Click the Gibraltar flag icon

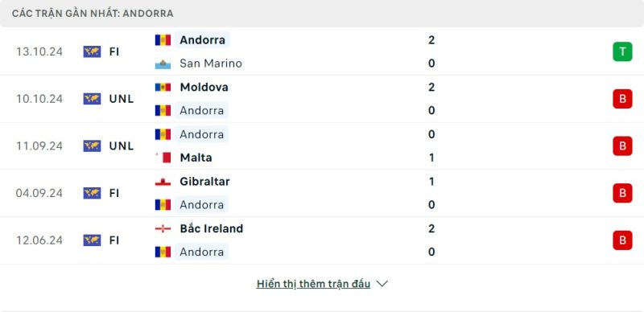tap(163, 182)
